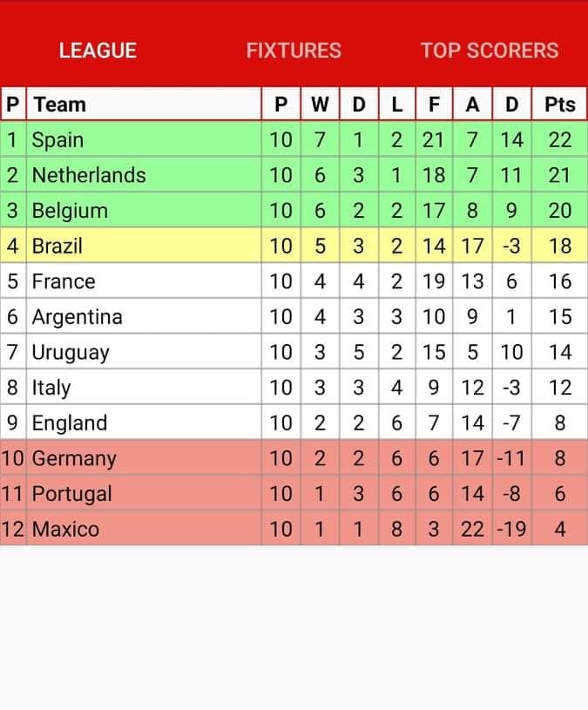The height and width of the screenshot is (710, 588).
Task: Tap the England team name
Action: click(70, 423)
